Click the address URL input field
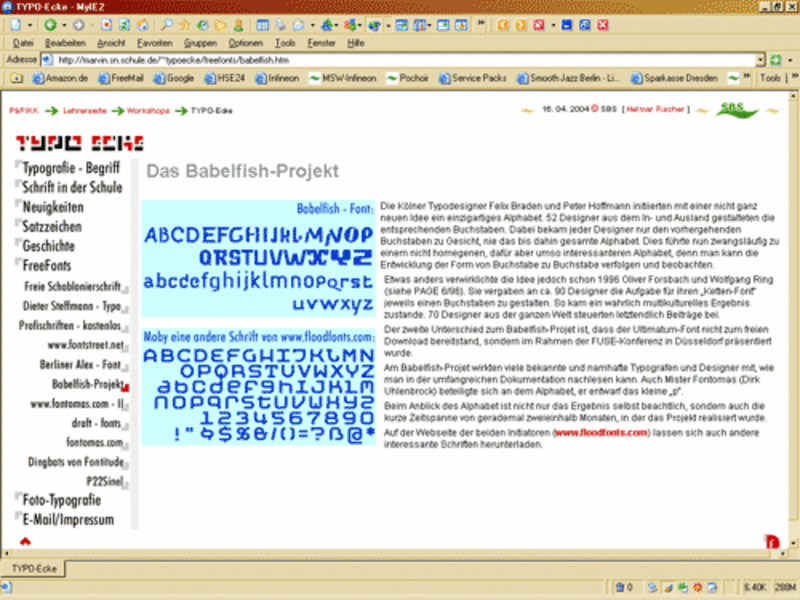The width and height of the screenshot is (800, 600). 400,60
